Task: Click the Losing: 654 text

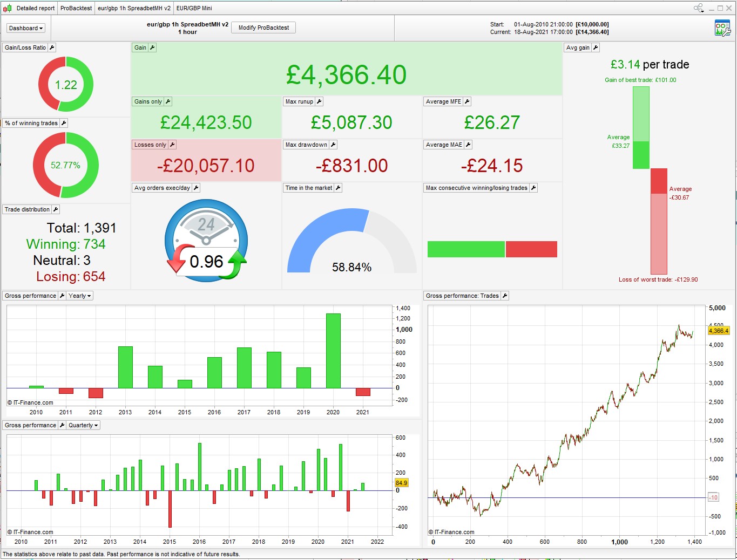Action: click(71, 277)
